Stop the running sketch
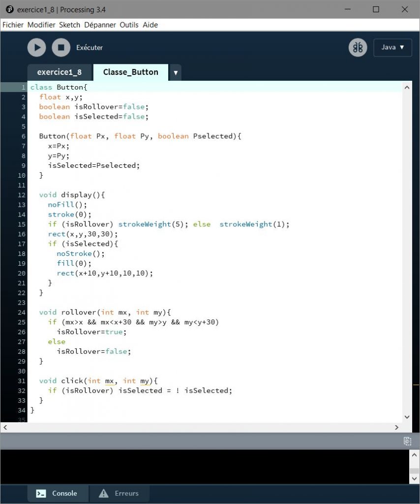Image resolution: width=420 pixels, height=504 pixels. (x=61, y=48)
